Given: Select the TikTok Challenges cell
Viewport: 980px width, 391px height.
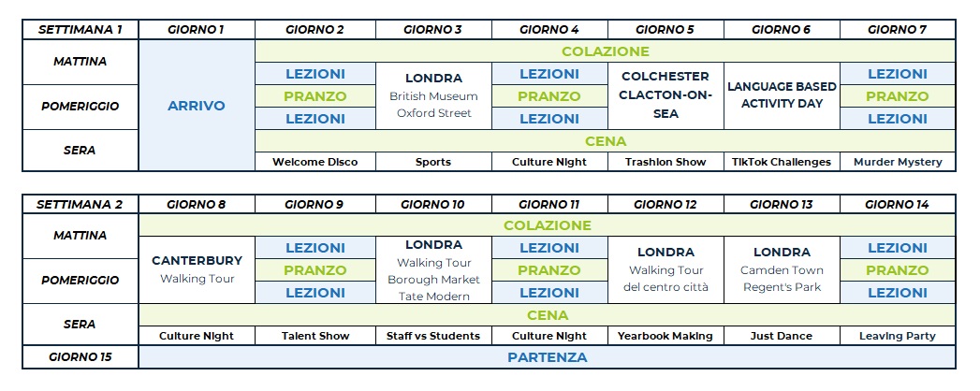Looking at the screenshot, I should 782,162.
